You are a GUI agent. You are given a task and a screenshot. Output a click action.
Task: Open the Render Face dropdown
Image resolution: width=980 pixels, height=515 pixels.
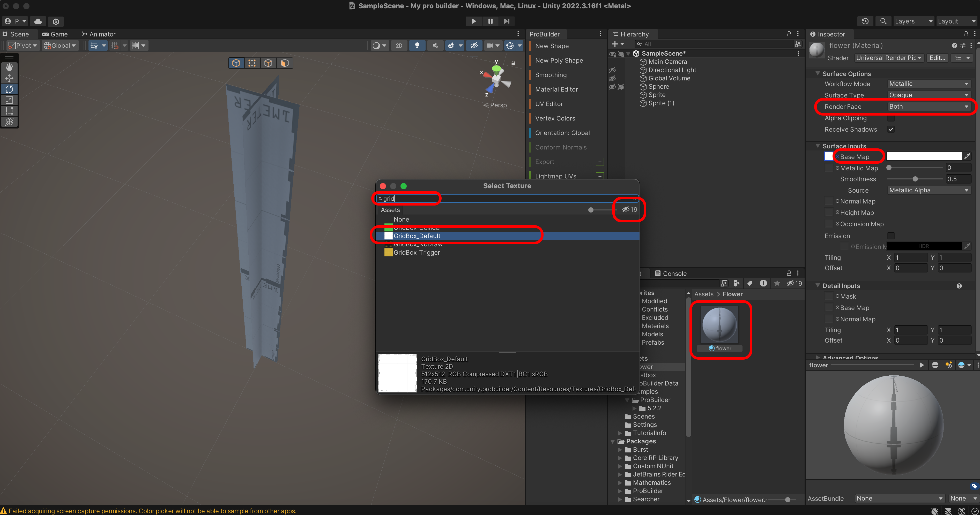click(x=929, y=107)
